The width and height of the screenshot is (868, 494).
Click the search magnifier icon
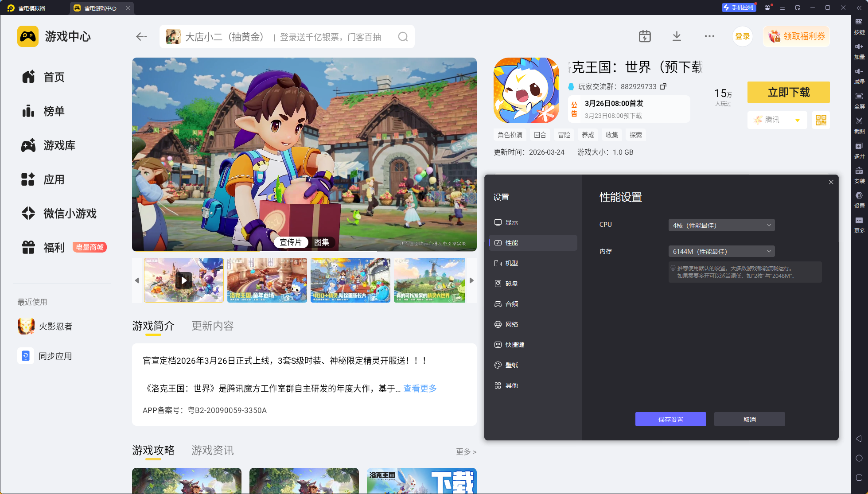coord(403,37)
